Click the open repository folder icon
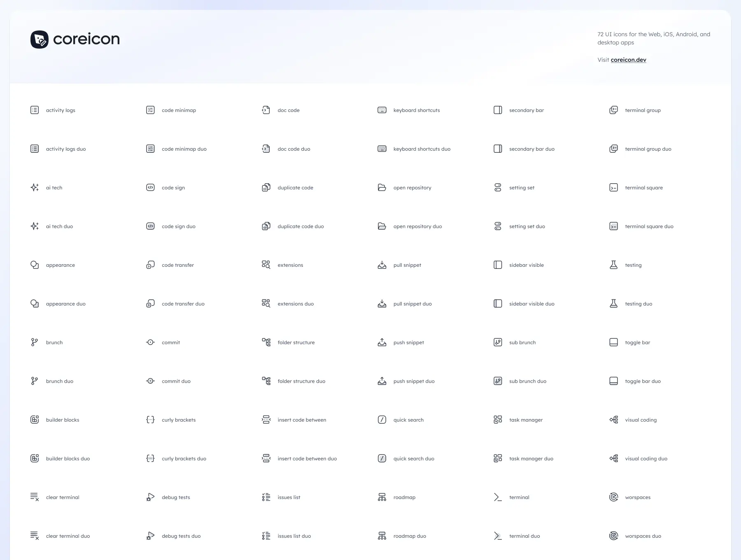Viewport: 741px width, 560px height. pyautogui.click(x=382, y=187)
